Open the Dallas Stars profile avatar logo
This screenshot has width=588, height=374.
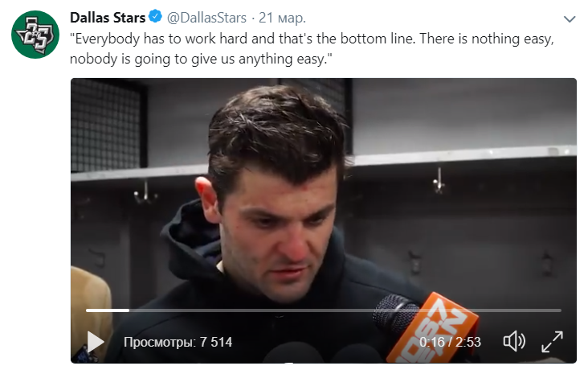tap(35, 34)
